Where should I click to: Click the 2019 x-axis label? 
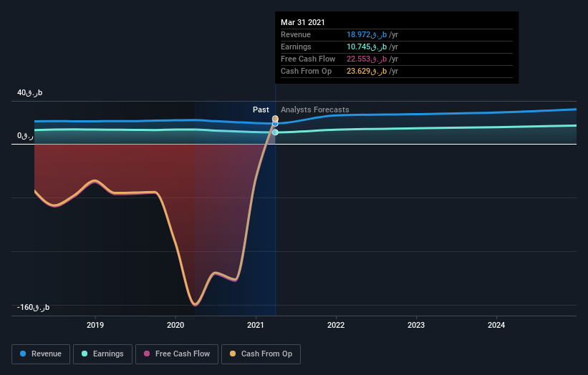click(x=95, y=325)
